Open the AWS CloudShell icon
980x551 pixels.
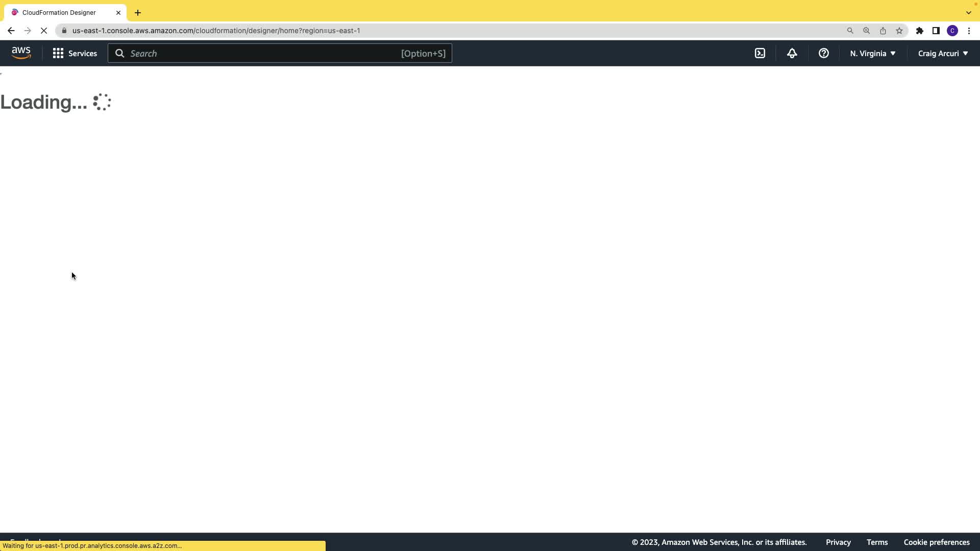[x=759, y=53]
